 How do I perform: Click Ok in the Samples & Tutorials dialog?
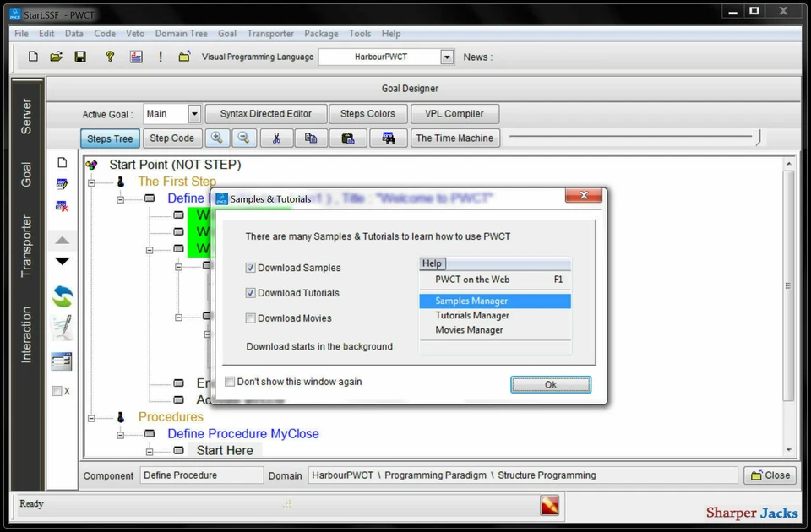[550, 384]
